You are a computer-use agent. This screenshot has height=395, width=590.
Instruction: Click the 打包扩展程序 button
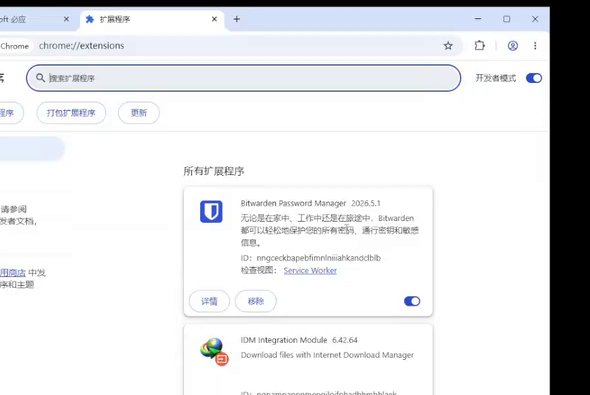coord(71,113)
